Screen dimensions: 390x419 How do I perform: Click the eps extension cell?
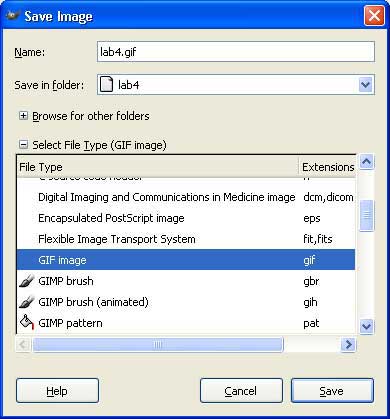point(312,219)
